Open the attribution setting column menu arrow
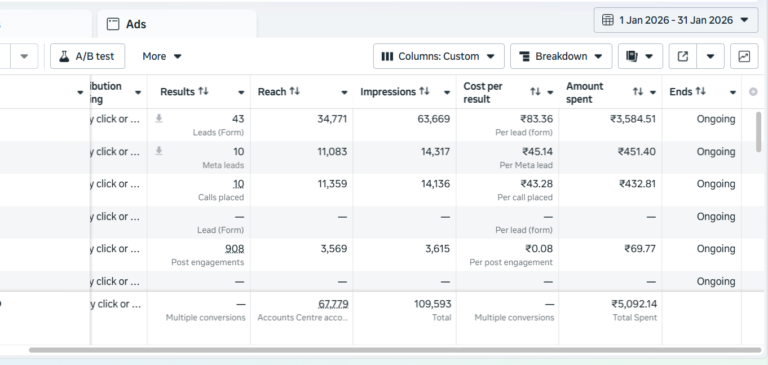 tap(138, 93)
